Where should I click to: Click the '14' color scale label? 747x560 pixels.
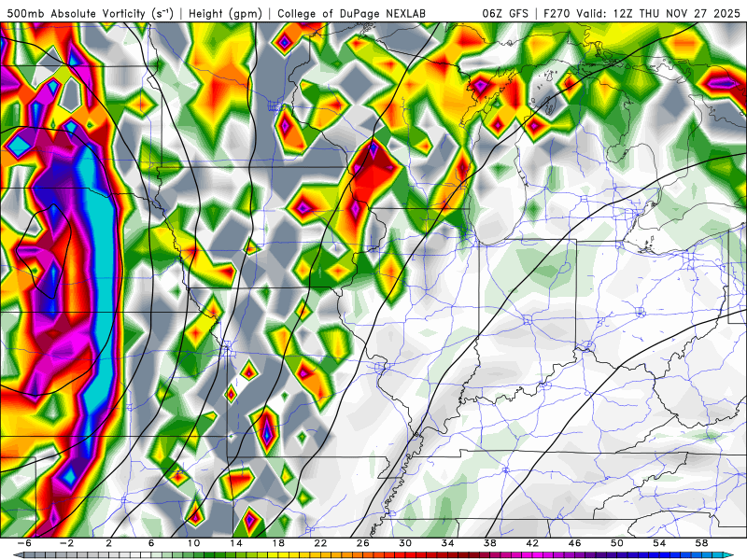[236, 543]
